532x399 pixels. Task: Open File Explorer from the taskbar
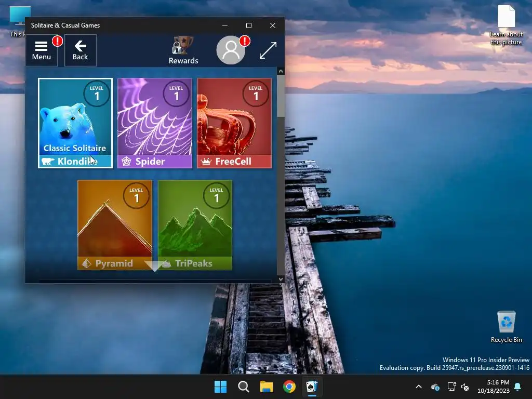[x=267, y=387]
